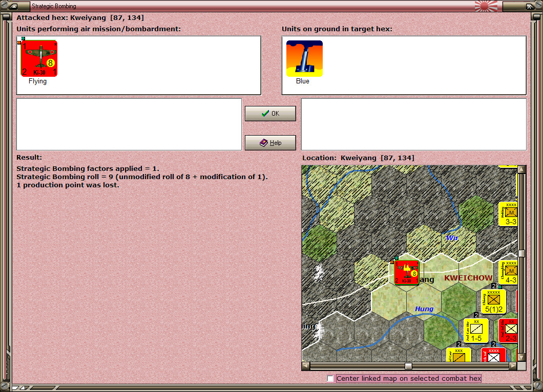Click the map horizontal scrollbar thumb

tap(409, 366)
